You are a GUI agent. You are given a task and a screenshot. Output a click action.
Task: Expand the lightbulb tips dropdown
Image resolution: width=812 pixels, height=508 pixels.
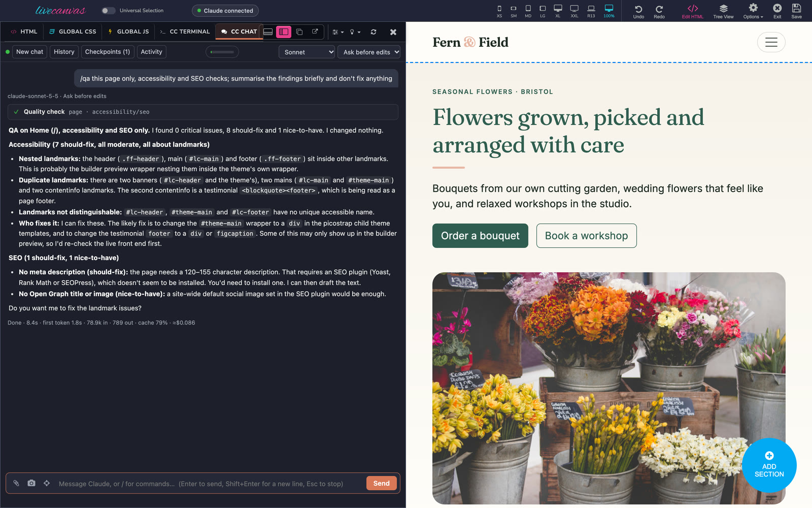pos(355,32)
